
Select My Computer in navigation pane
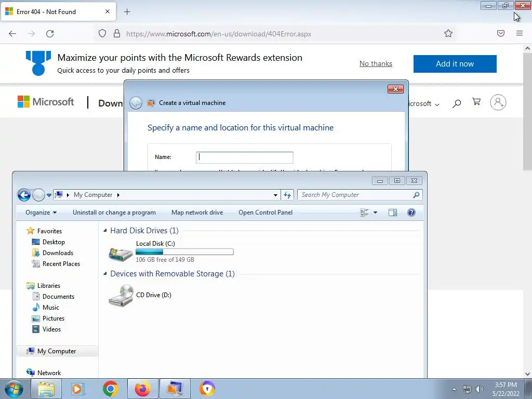pos(57,351)
